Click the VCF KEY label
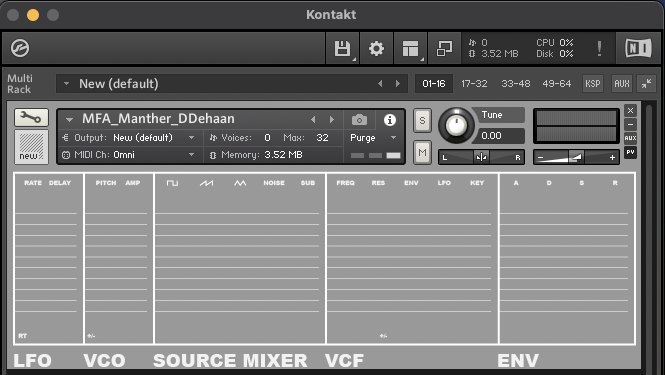 [x=477, y=183]
